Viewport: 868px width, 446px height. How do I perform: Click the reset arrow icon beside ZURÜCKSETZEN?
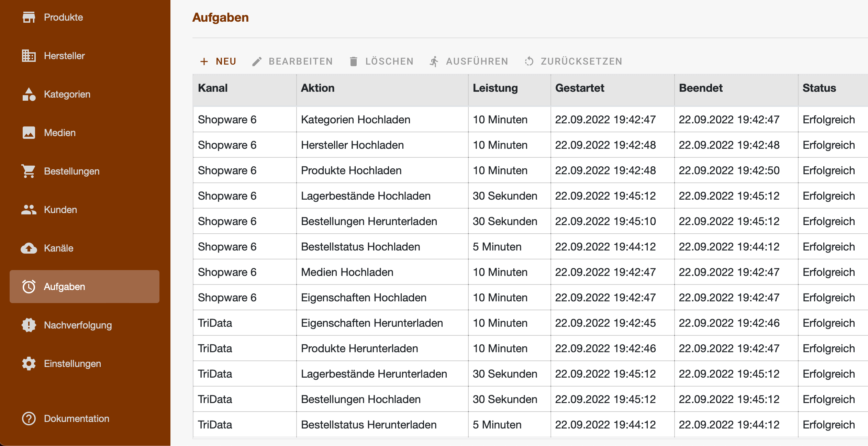529,62
